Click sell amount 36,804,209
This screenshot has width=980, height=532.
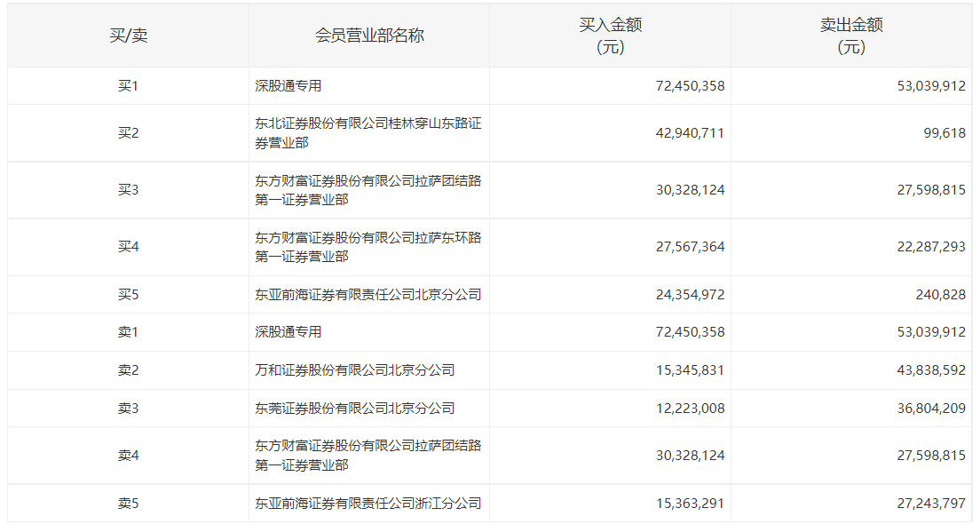pyautogui.click(x=931, y=409)
